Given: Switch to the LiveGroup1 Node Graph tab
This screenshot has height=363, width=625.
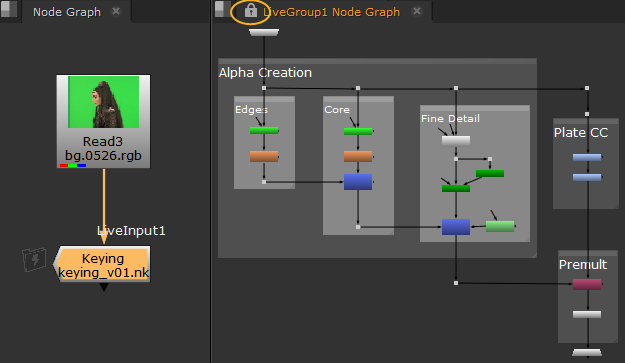Looking at the screenshot, I should [332, 12].
